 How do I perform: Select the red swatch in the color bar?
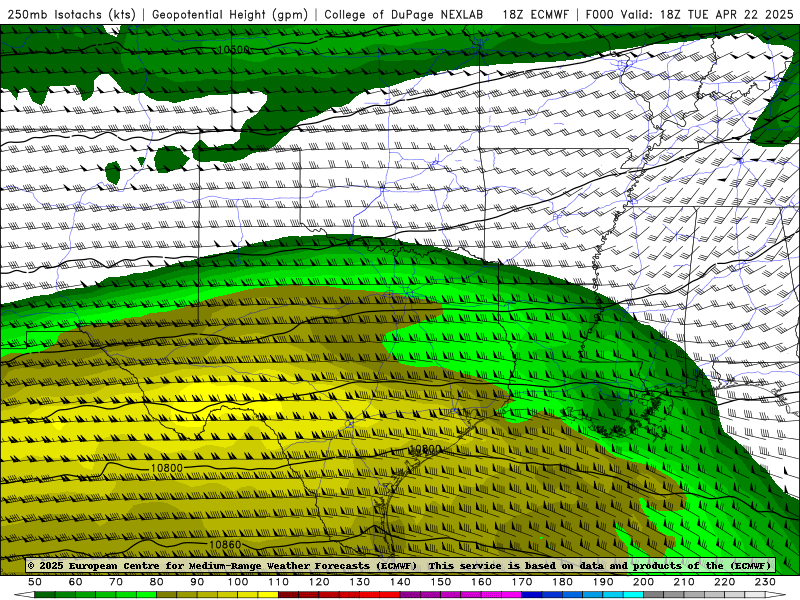[x=390, y=595]
